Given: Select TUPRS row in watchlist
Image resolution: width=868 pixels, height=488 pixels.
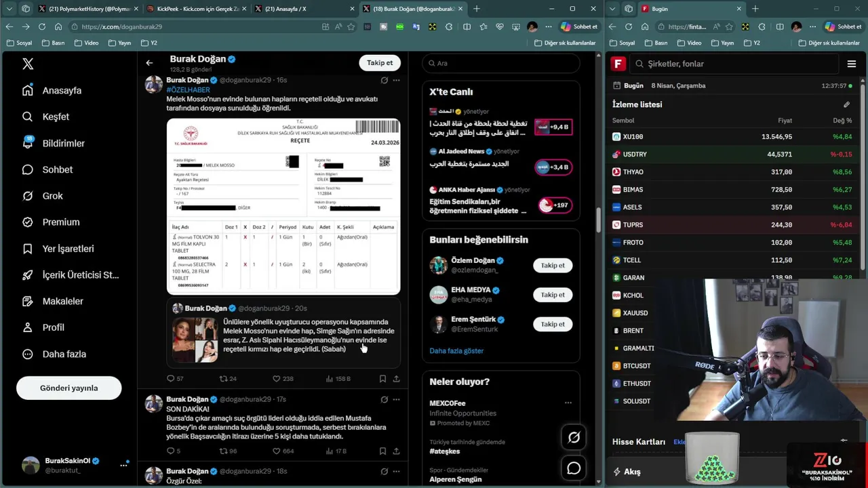Looking at the screenshot, I should (732, 224).
